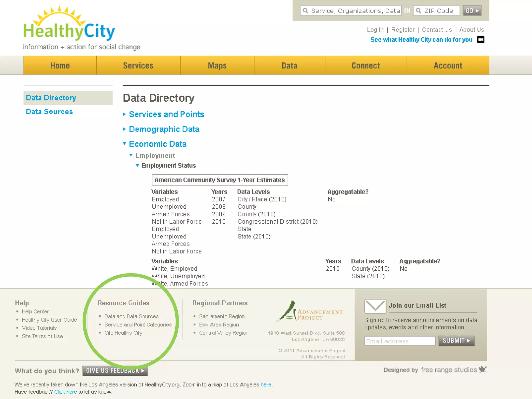
Task: Click the free range studios bird icon
Action: 483,369
